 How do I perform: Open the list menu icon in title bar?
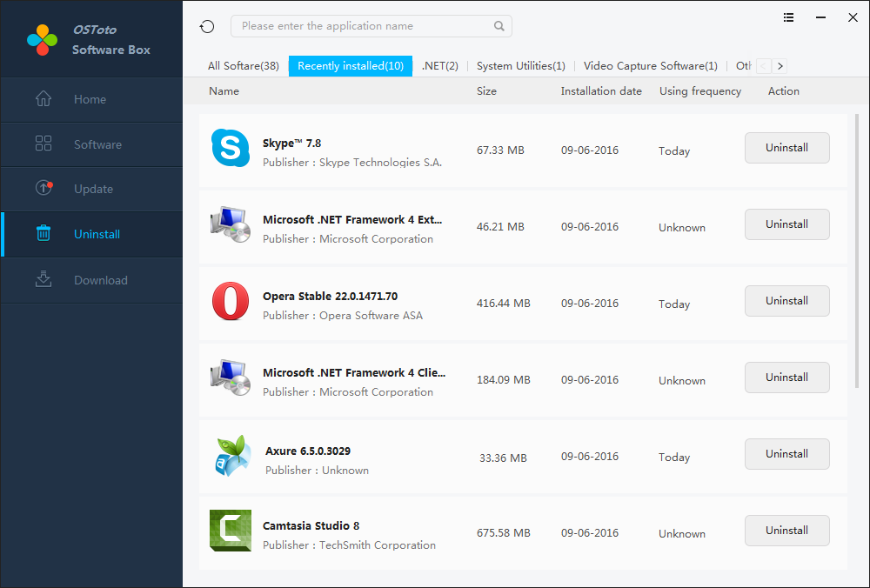point(788,17)
